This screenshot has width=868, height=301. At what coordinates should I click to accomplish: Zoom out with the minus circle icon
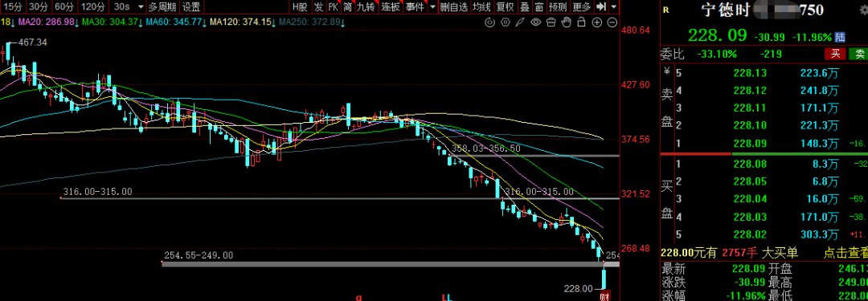(612, 22)
